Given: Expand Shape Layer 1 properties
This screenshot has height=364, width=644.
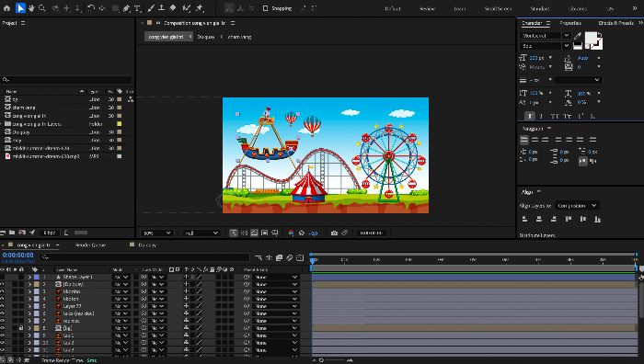Looking at the screenshot, I should tap(29, 277).
